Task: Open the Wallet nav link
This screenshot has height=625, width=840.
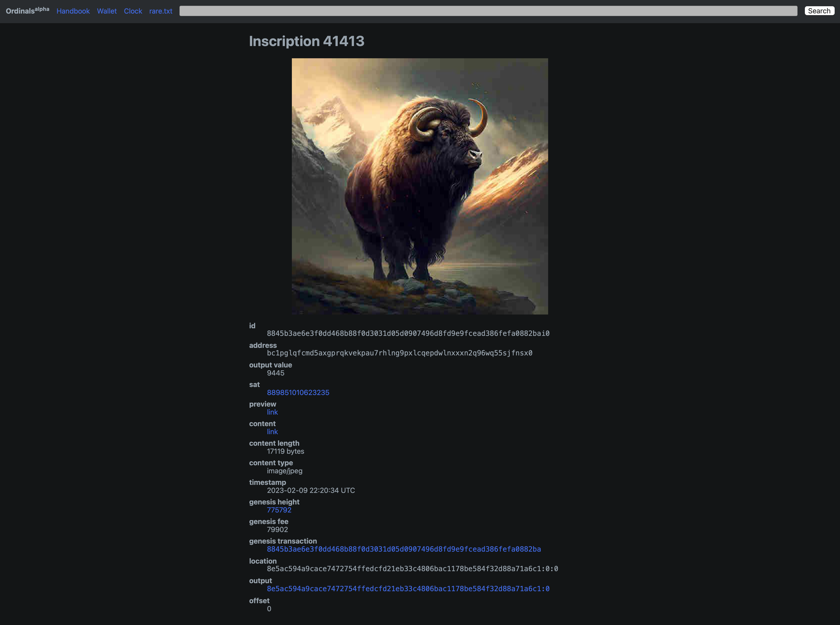Action: [x=107, y=11]
